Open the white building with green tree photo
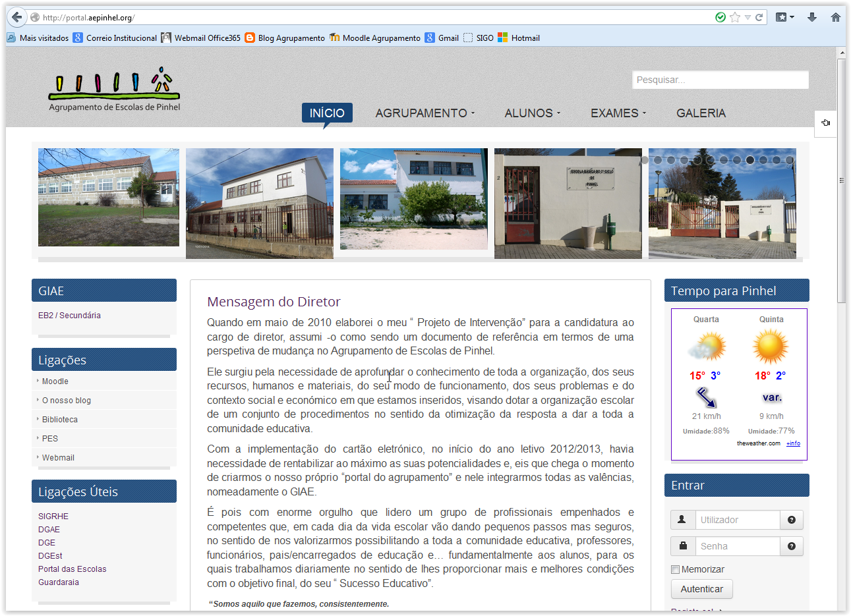 click(414, 199)
